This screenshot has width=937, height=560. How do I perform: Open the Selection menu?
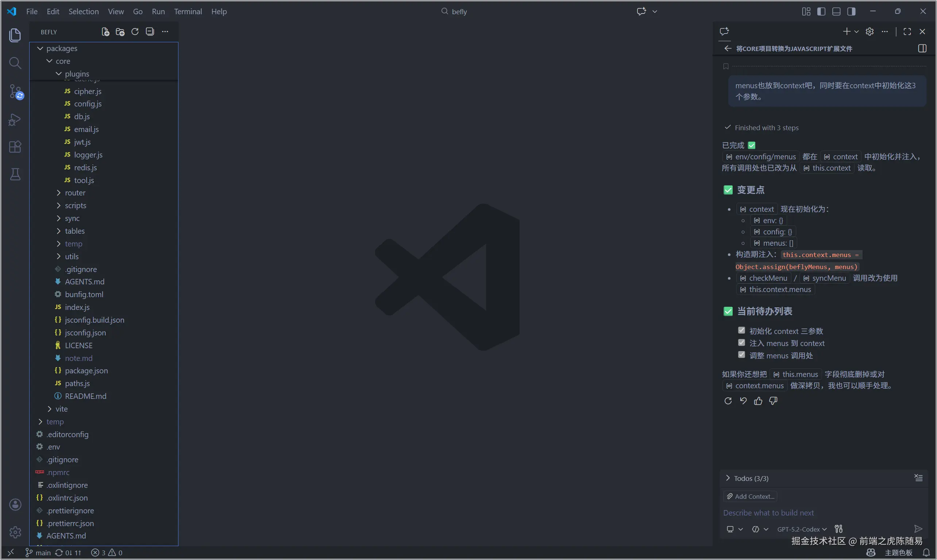(x=84, y=11)
